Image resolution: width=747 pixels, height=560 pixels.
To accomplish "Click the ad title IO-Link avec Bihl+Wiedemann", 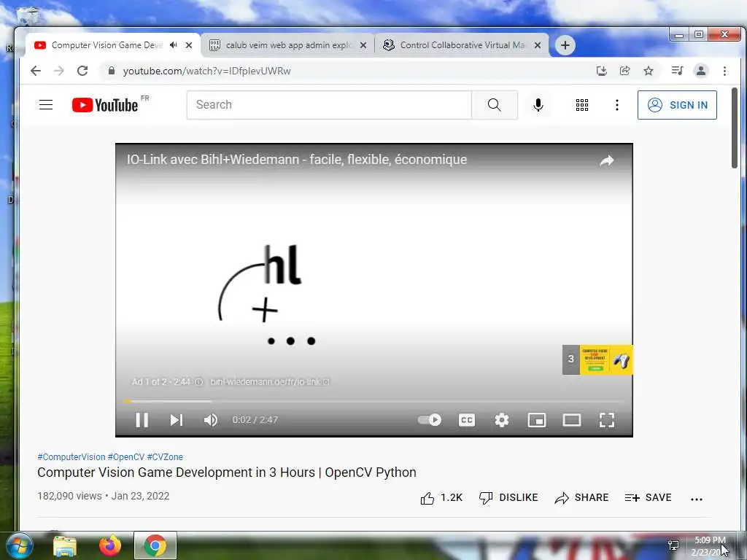I will click(x=297, y=160).
